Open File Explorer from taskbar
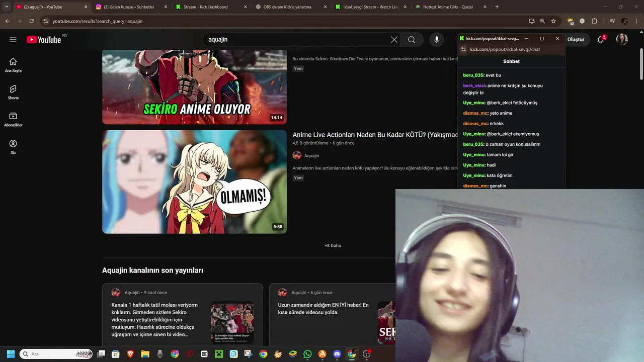Screen dimensions: 644x362 (145, 354)
